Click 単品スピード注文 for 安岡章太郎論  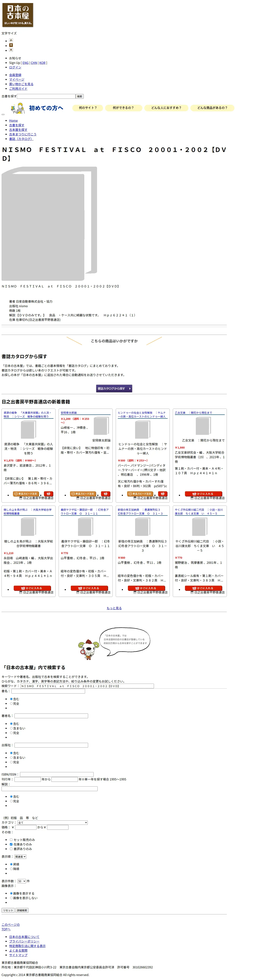click(x=83, y=494)
